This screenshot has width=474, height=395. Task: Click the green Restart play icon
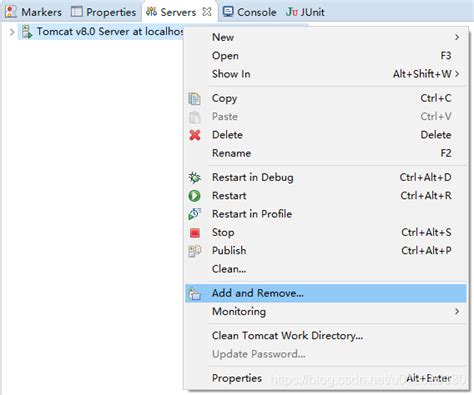tap(195, 196)
